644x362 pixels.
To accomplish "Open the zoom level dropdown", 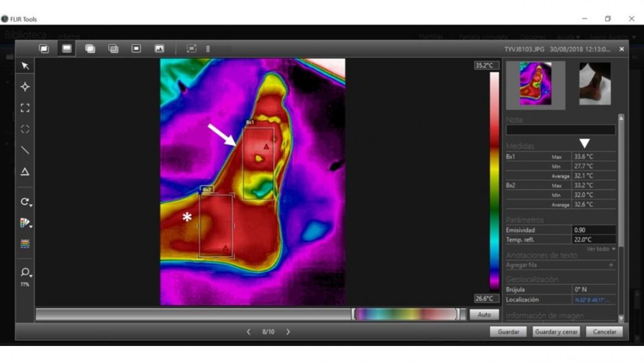I will pyautogui.click(x=25, y=272).
